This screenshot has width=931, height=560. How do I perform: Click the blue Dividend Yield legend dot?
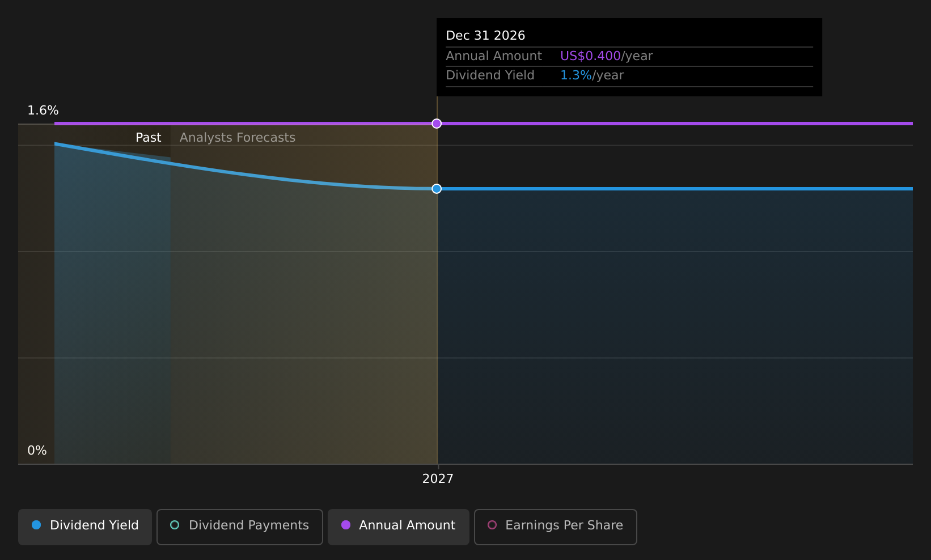[36, 525]
